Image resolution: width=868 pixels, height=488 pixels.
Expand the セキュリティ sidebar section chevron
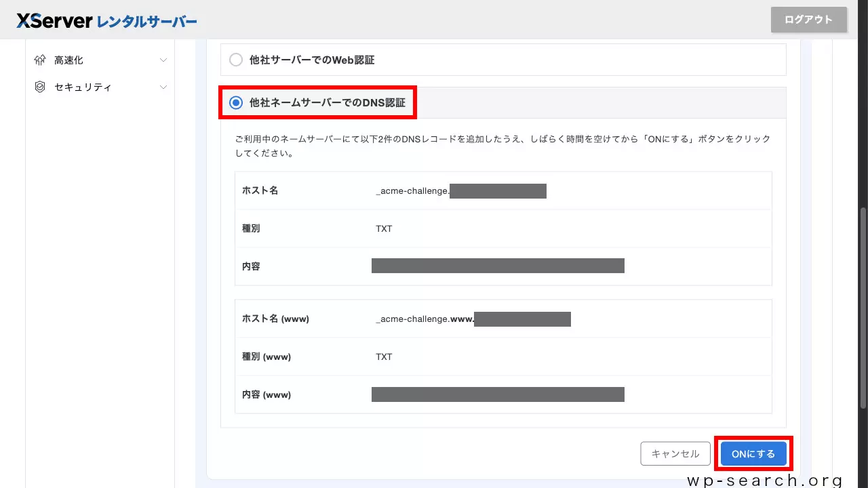point(163,87)
